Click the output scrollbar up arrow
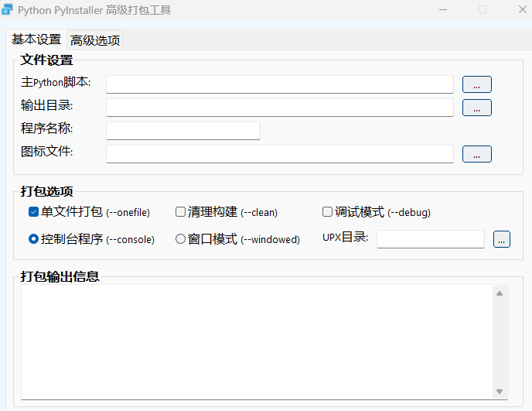The width and height of the screenshot is (532, 411). 500,293
